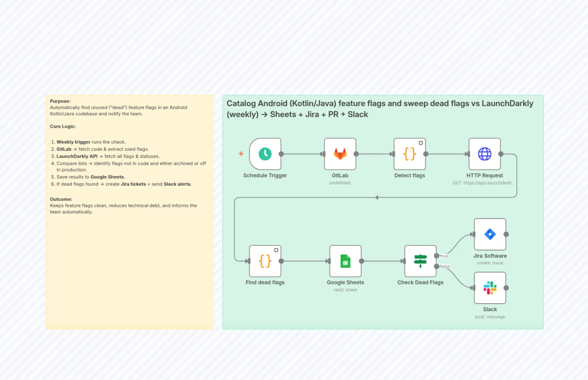Open the Schedule Trigger clock node
Screen dimensions: 588x380
pyautogui.click(x=265, y=154)
